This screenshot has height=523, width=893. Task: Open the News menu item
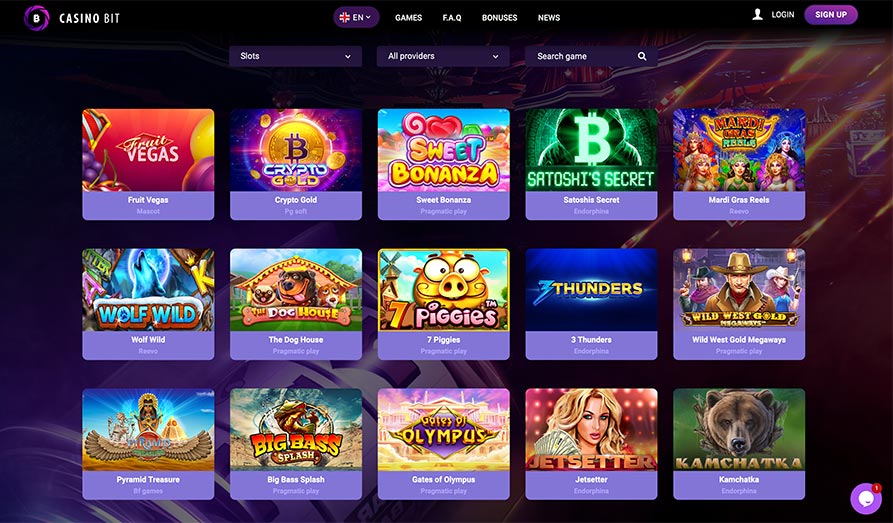tap(549, 18)
